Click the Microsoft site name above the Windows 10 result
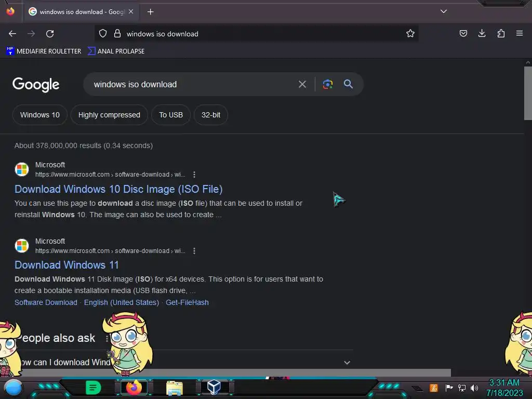 pos(50,165)
